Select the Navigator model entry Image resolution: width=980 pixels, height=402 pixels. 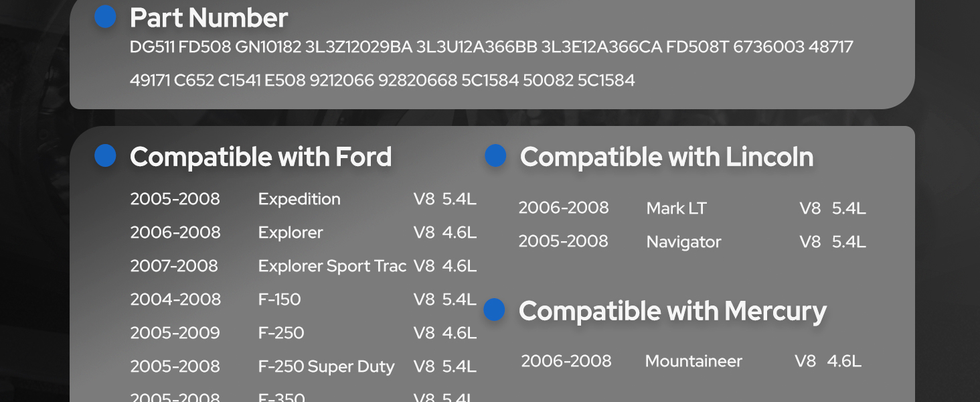(683, 242)
